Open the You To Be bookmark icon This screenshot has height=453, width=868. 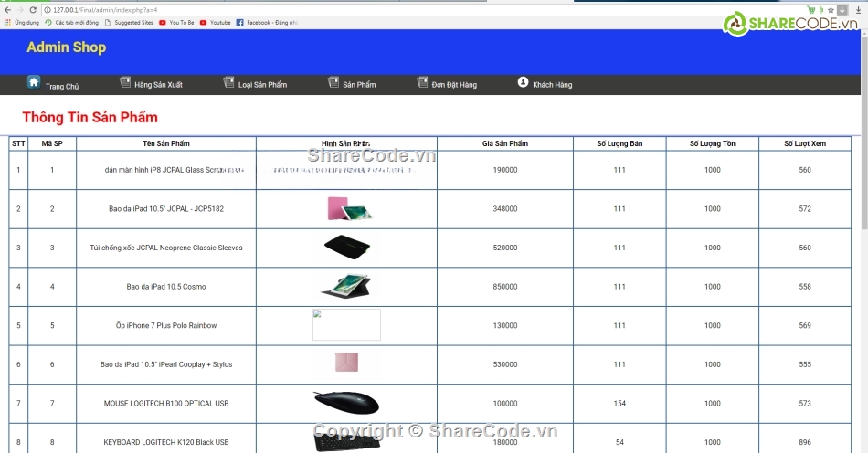[163, 23]
